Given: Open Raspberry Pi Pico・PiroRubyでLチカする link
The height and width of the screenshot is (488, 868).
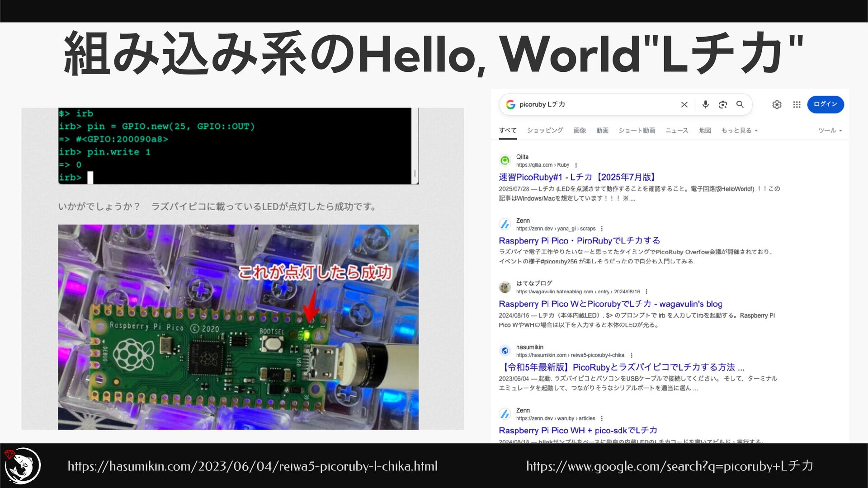Looking at the screenshot, I should coord(579,241).
